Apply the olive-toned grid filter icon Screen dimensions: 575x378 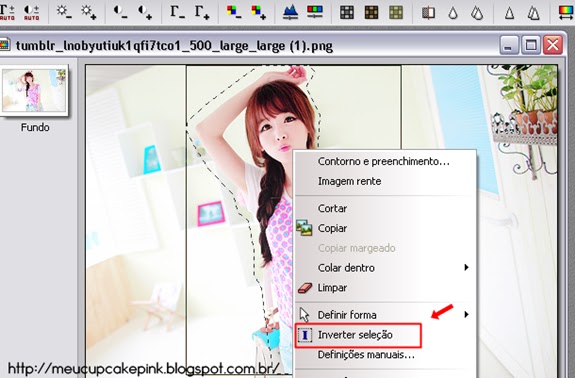(396, 12)
